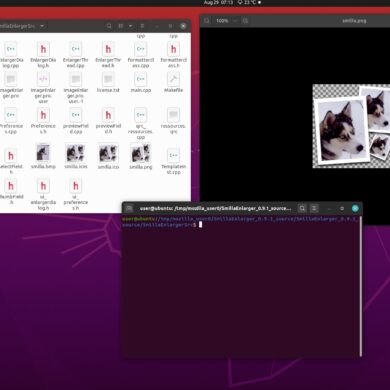
Task: Select the ressources.qrc file
Action: [x=173, y=121]
